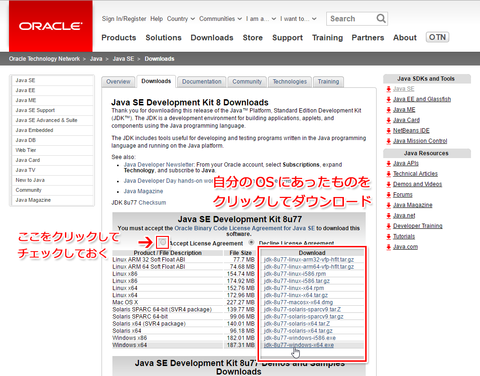Open the Demos and Videos link
The height and width of the screenshot is (376, 480).
(417, 184)
